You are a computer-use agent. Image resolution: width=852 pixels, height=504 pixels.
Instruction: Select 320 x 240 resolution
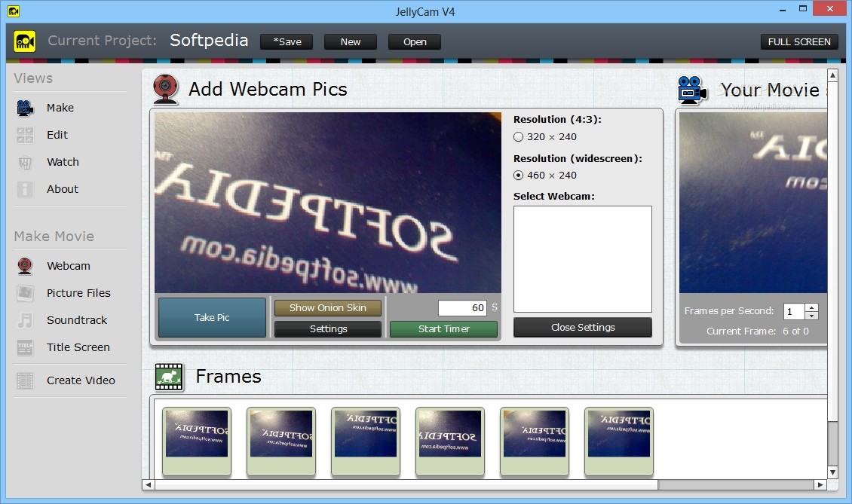[519, 137]
